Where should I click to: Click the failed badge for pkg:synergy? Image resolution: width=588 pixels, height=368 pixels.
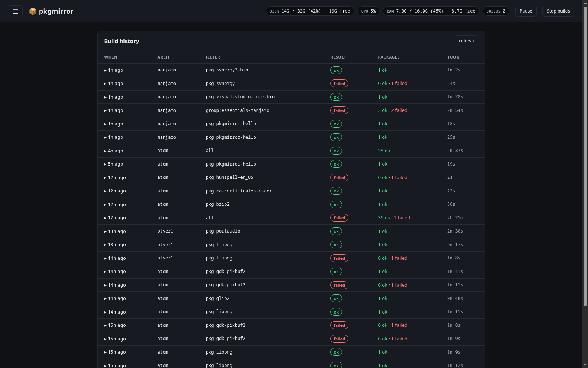coord(339,84)
